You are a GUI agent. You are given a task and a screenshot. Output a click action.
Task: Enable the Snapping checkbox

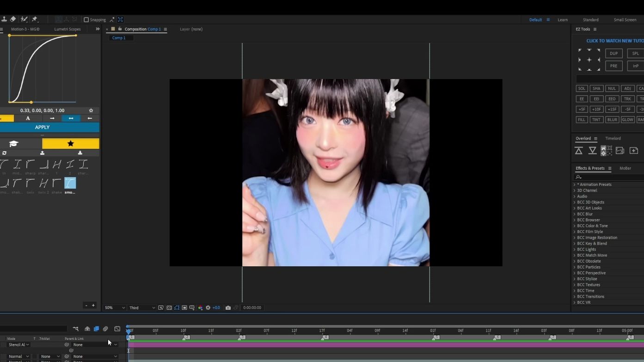pos(86,20)
